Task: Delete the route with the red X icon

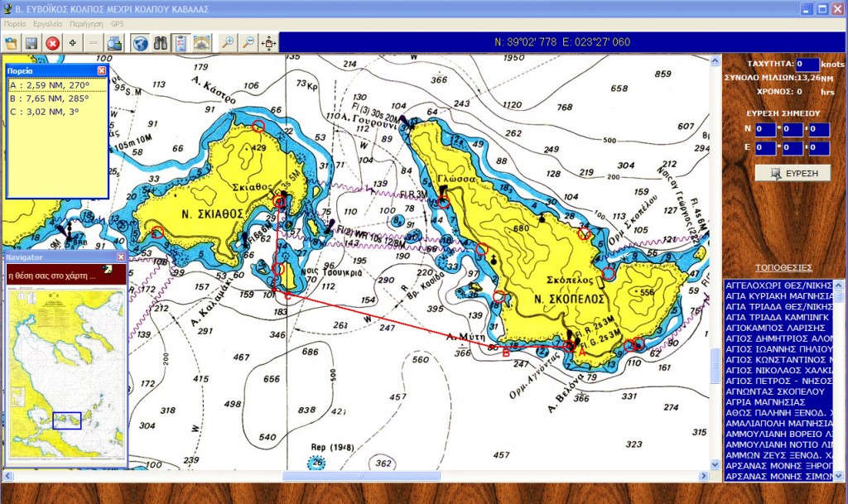Action: point(52,43)
